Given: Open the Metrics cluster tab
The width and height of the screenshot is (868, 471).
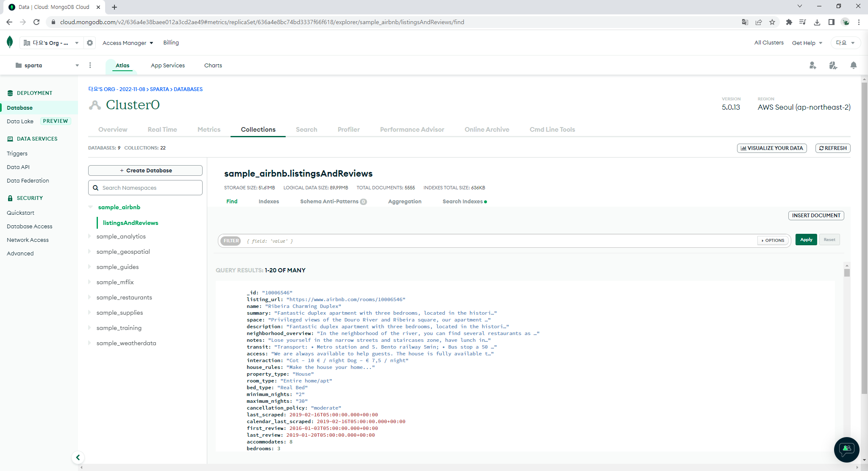Looking at the screenshot, I should [x=209, y=130].
